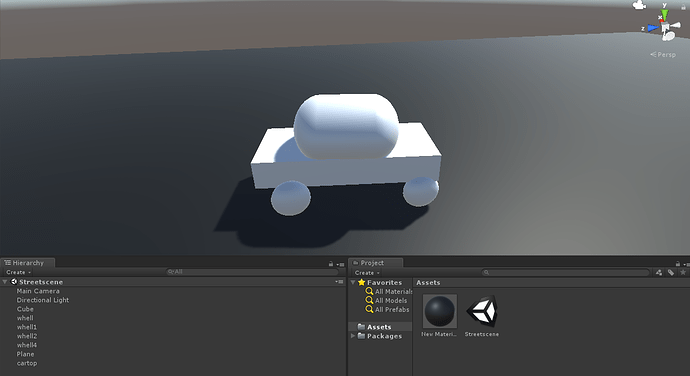Viewport: 690px width, 376px height.
Task: Toggle the Hierarchy panel lock icon
Action: tap(331, 264)
